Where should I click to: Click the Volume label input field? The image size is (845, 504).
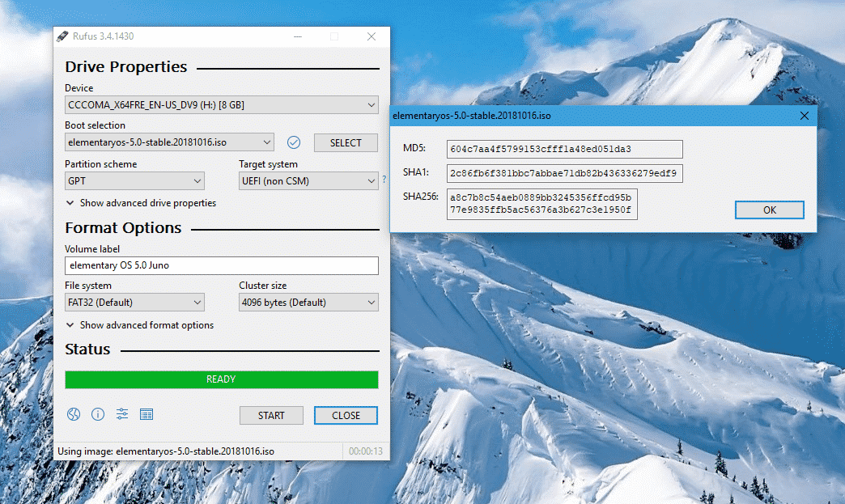222,265
